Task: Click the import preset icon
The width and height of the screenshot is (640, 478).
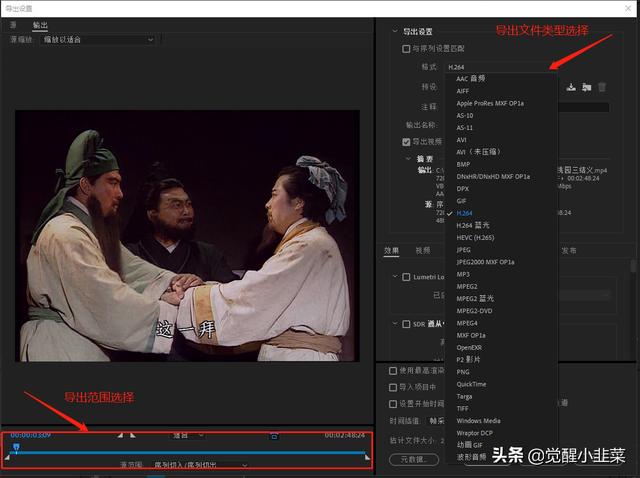Action: (x=587, y=87)
